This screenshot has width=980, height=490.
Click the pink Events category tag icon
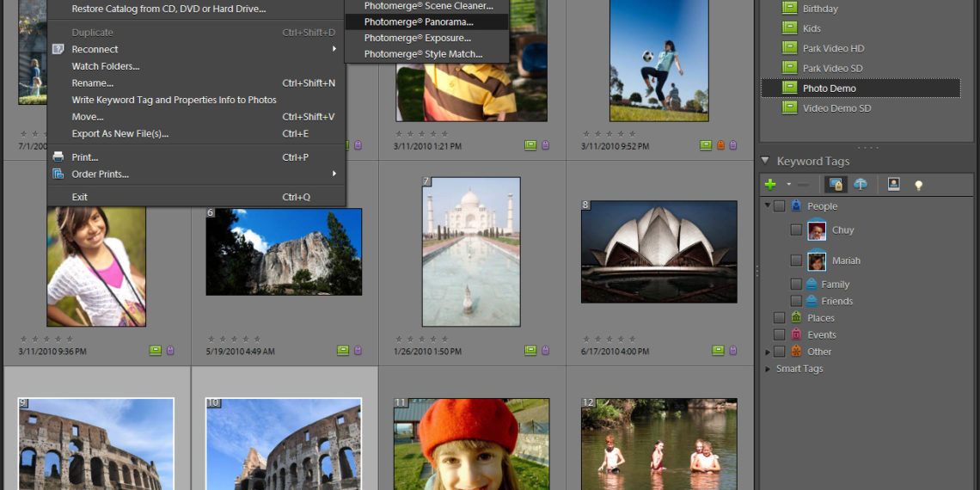pyautogui.click(x=796, y=334)
